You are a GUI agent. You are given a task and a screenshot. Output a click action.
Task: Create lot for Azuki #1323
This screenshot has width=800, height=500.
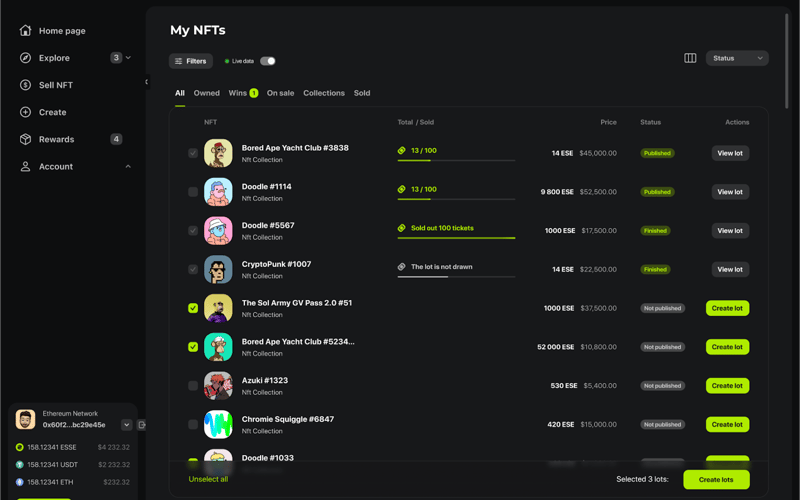point(728,386)
